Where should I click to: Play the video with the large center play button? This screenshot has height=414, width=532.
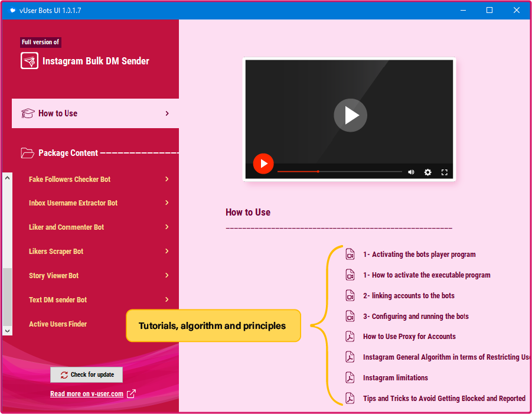point(350,115)
